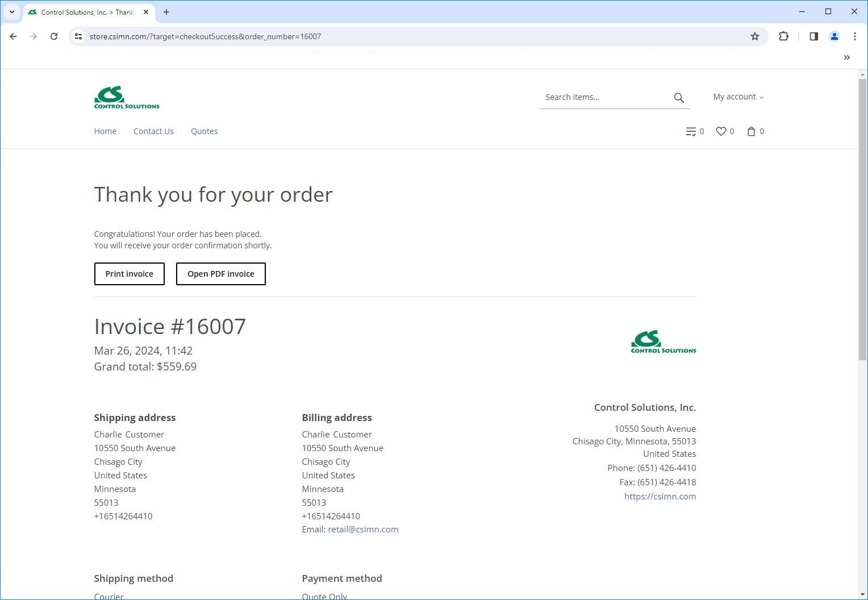Open the wishlist heart icon
This screenshot has width=868, height=600.
(x=721, y=131)
